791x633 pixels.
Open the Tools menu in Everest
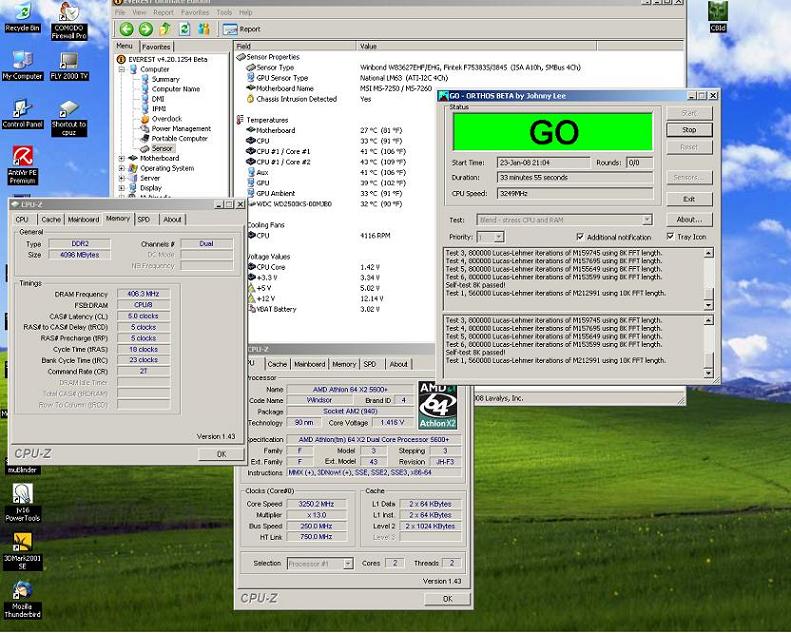[x=224, y=12]
